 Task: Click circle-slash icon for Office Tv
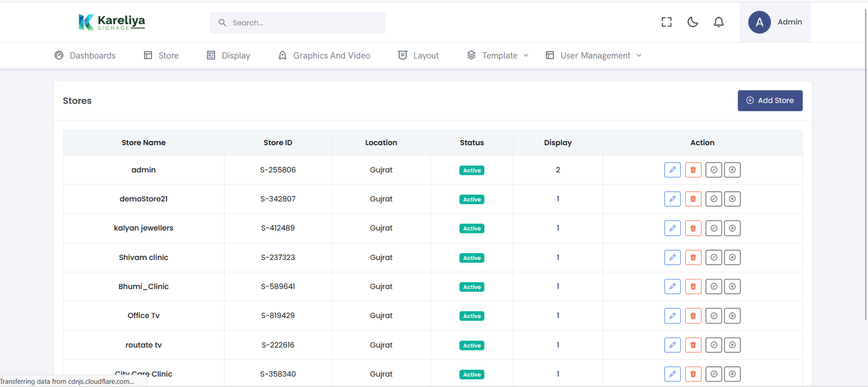click(714, 316)
